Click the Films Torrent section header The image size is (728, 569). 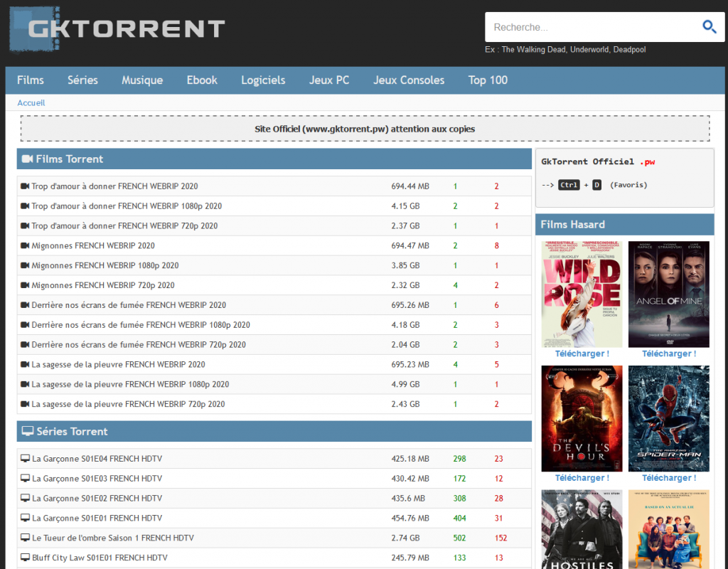(x=274, y=159)
